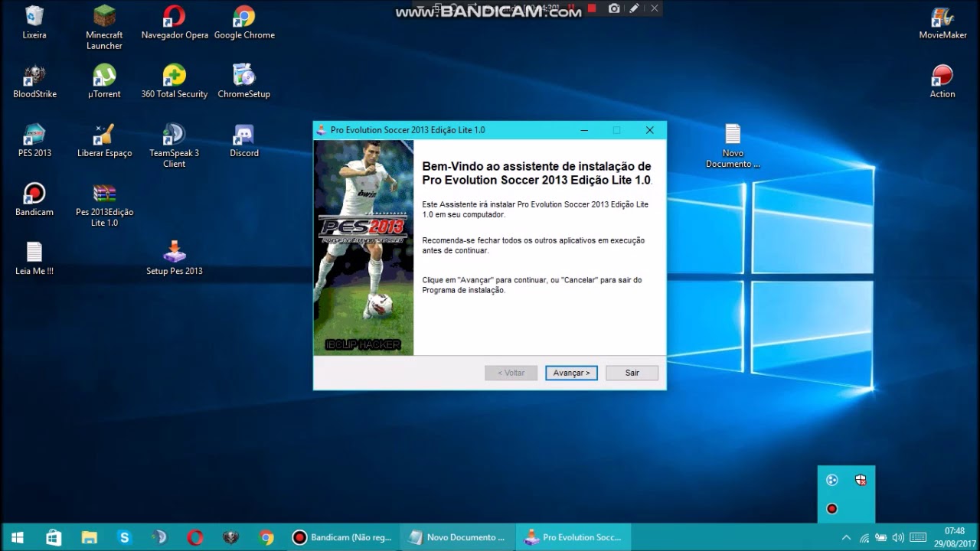Collapse the hidden tray icons chevron

click(846, 537)
